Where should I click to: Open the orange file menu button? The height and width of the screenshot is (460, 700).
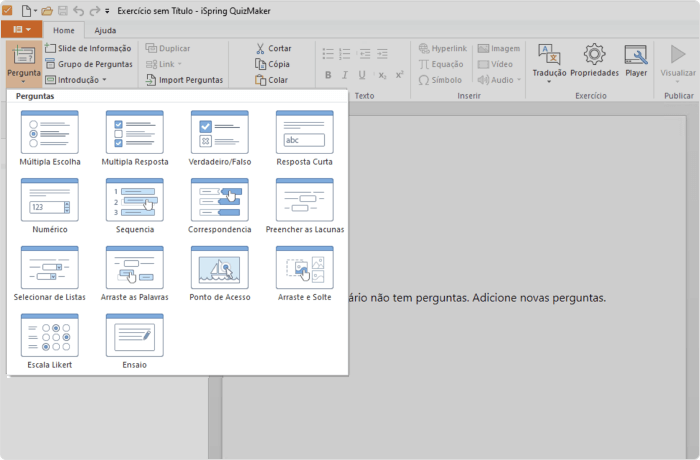coord(21,29)
